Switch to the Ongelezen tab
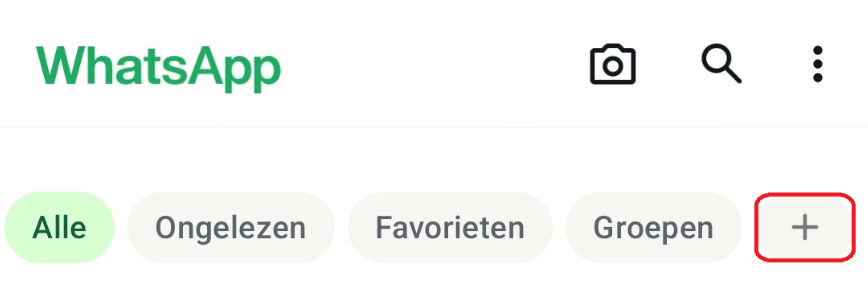Viewport: 868px width, 290px height. 231,228
